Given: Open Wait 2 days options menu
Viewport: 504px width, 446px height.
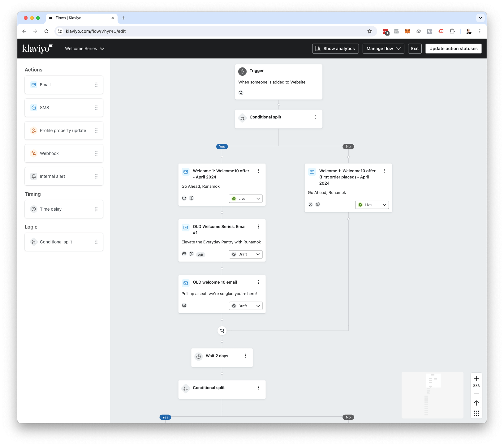Looking at the screenshot, I should 245,356.
